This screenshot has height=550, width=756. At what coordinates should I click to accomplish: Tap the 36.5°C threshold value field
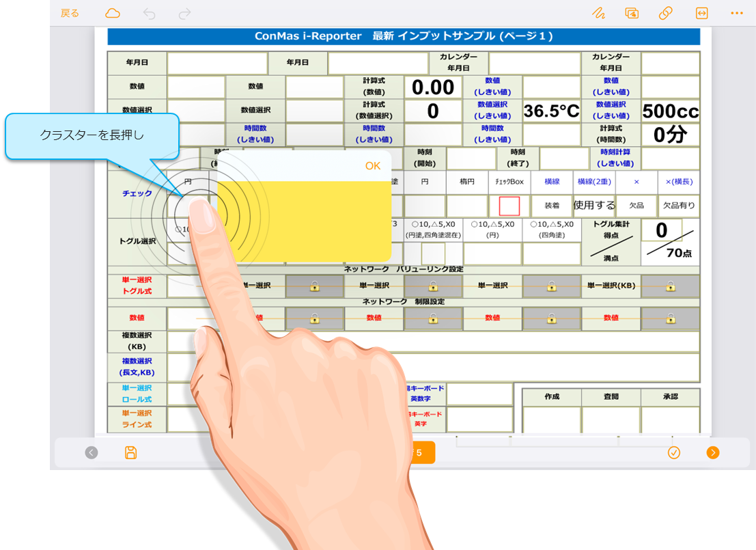pyautogui.click(x=551, y=111)
